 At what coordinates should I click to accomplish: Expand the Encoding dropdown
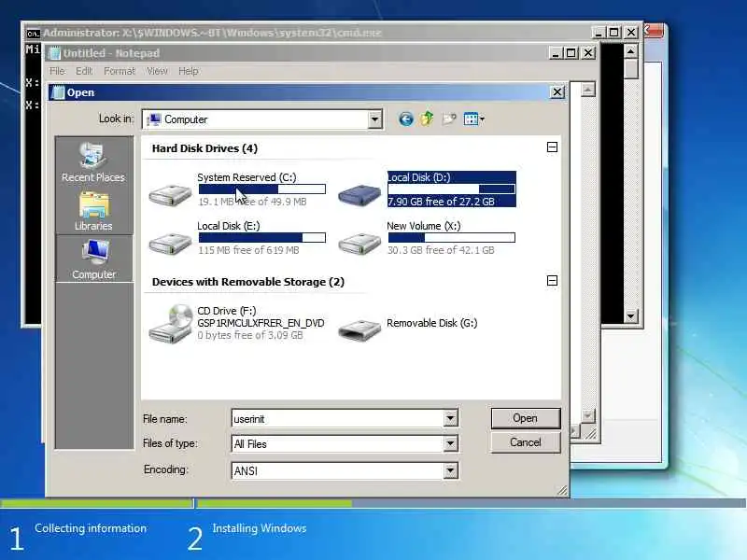tap(450, 470)
